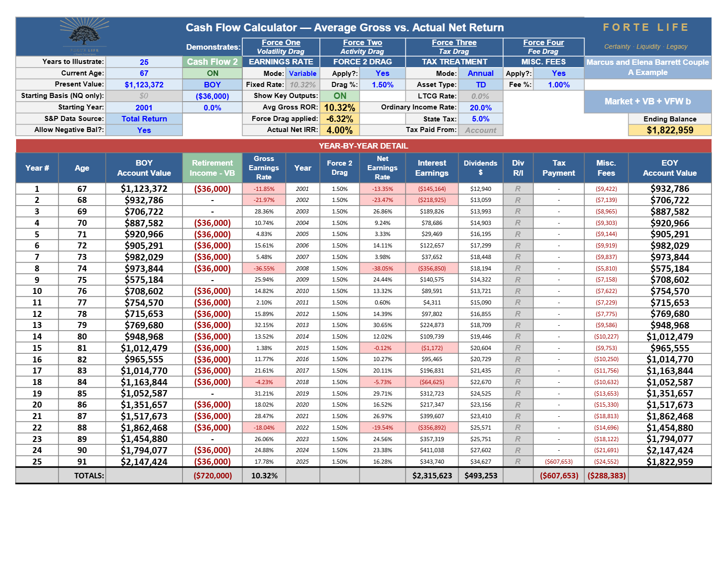Open Tax Treatment Mode Annual dropdown
Viewport: 728px width, 563px height.
click(x=481, y=73)
